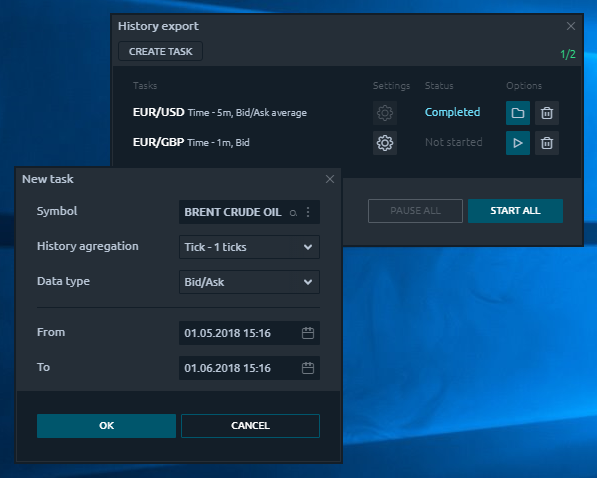Screen dimensions: 597x478
Task: Click the Pause All button
Action: click(415, 211)
